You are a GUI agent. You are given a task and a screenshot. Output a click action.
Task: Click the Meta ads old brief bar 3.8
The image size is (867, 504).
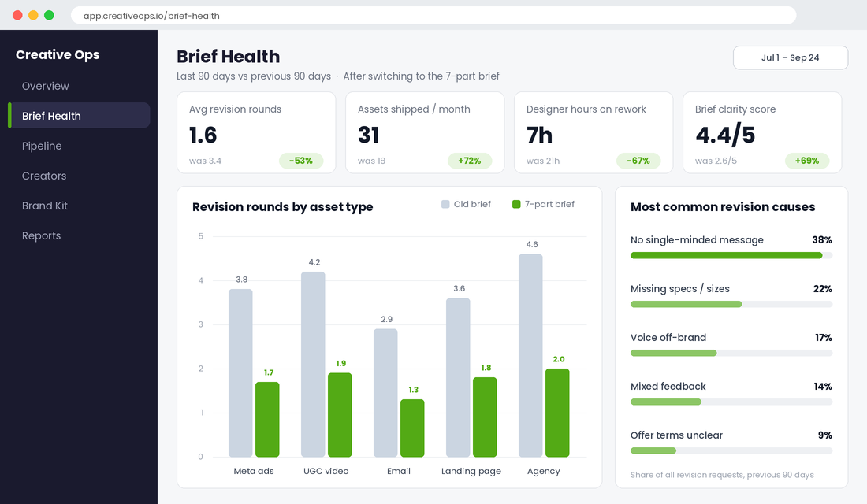point(240,373)
